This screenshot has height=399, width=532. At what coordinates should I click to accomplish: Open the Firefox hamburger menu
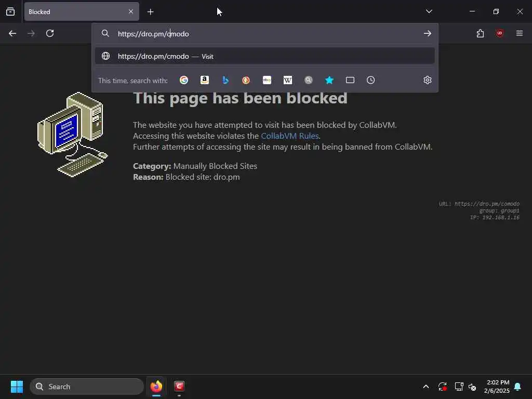(x=520, y=33)
